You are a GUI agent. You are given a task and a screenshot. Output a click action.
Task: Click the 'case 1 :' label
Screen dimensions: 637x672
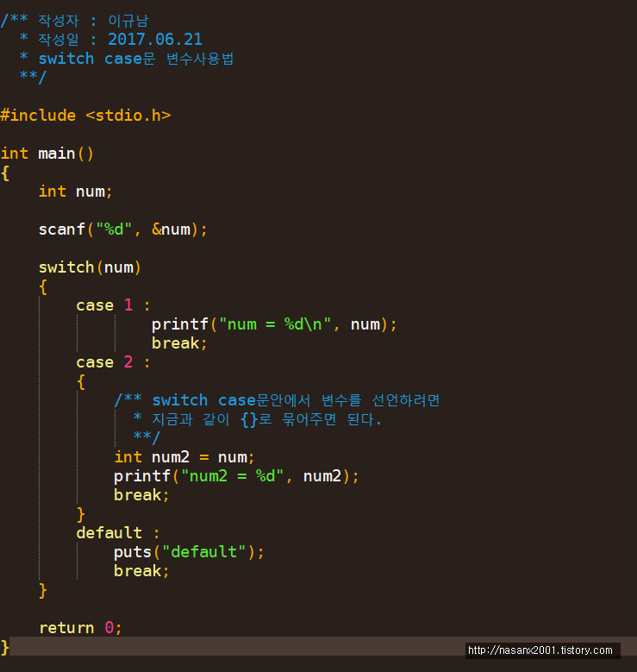114,305
